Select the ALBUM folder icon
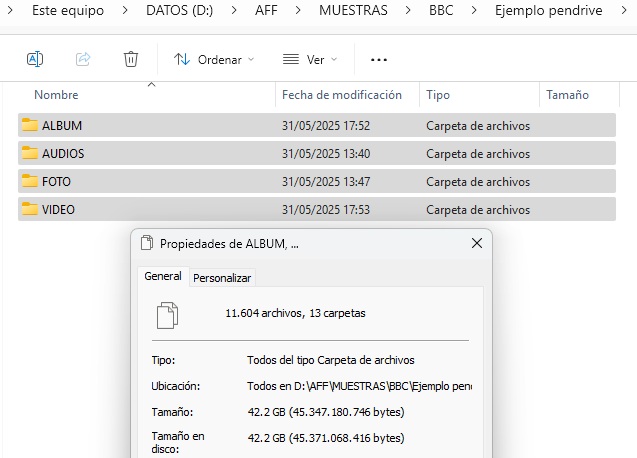Viewport: 637px width, 458px height. [x=30, y=125]
